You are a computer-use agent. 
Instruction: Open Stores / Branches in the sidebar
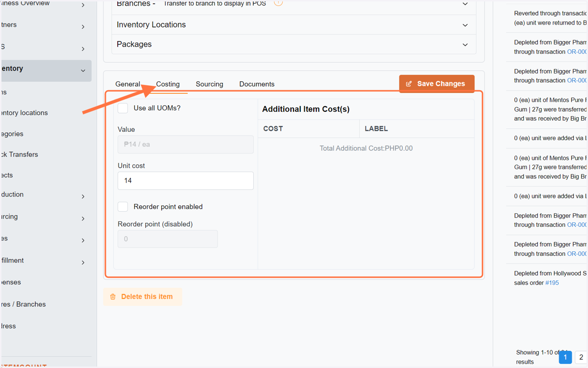pos(23,304)
